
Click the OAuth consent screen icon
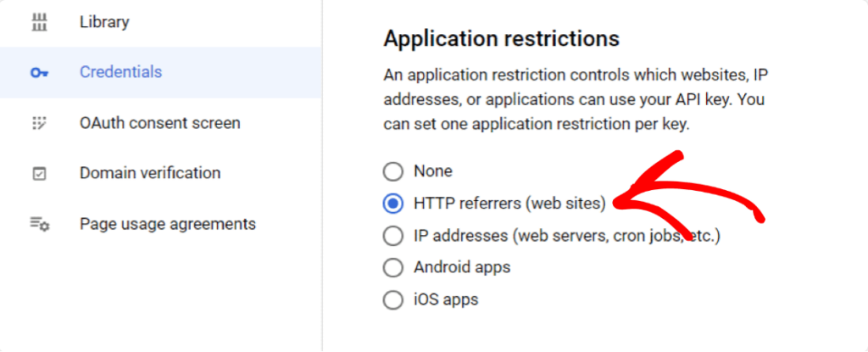tap(39, 123)
